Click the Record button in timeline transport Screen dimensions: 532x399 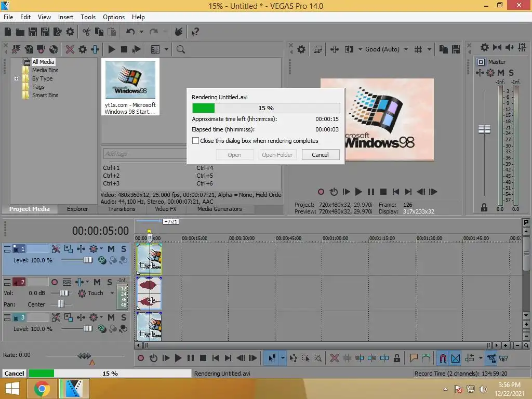(x=141, y=358)
